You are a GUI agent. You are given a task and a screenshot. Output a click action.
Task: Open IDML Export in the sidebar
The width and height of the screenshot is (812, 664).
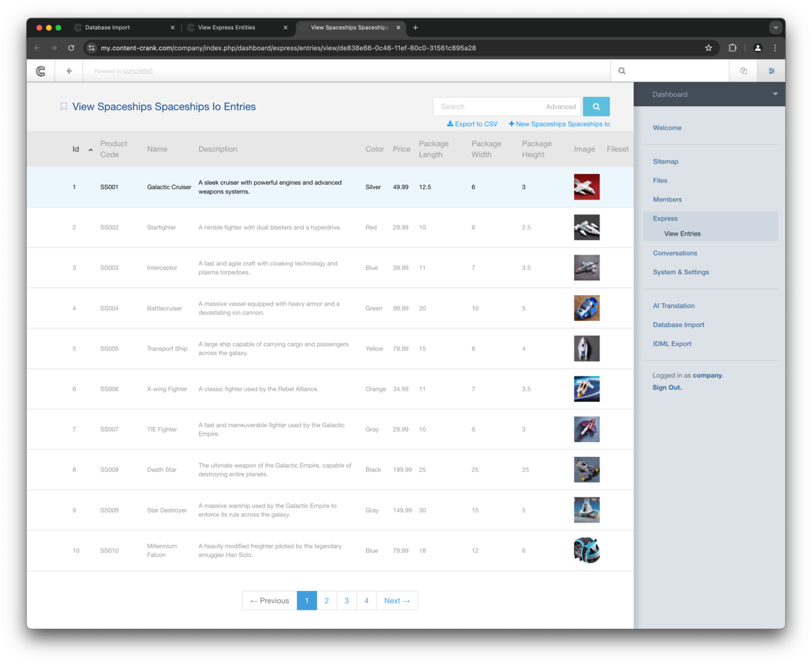[x=672, y=343]
